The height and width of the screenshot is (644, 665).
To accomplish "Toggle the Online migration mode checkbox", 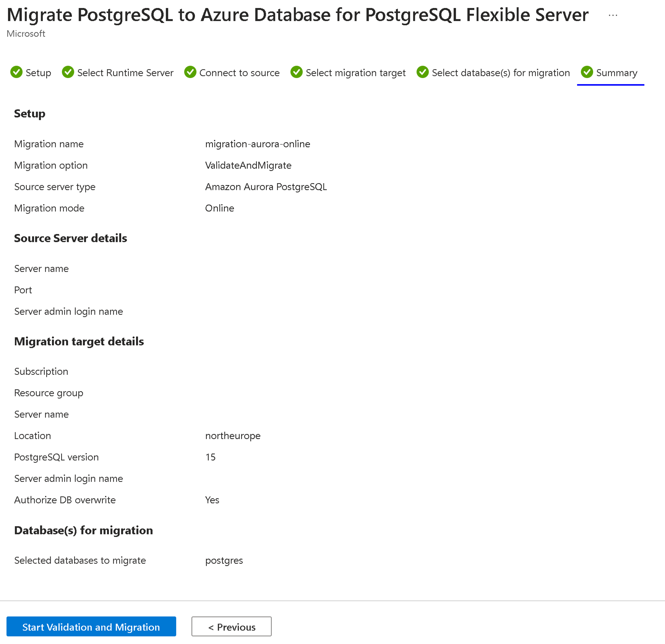I will point(220,208).
